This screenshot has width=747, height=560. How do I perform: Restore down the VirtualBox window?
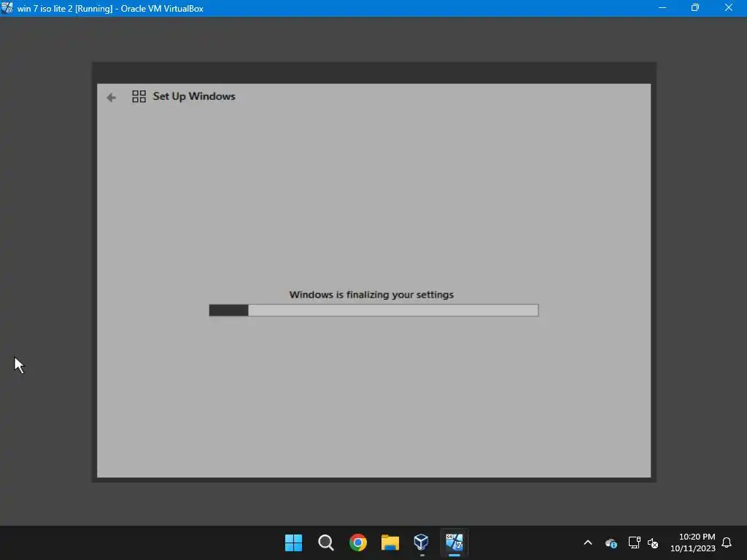[695, 8]
